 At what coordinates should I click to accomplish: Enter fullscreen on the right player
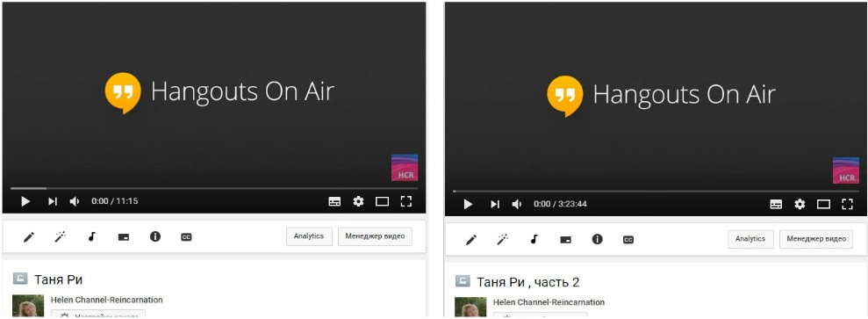point(847,205)
